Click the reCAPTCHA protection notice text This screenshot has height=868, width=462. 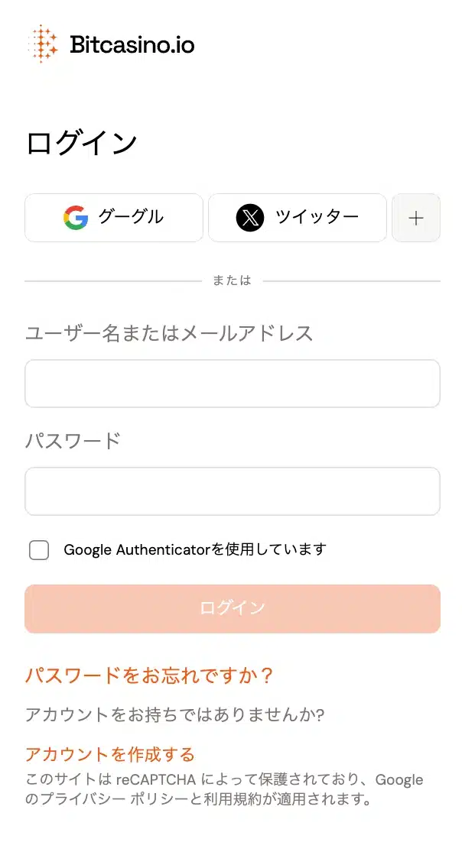click(x=224, y=790)
